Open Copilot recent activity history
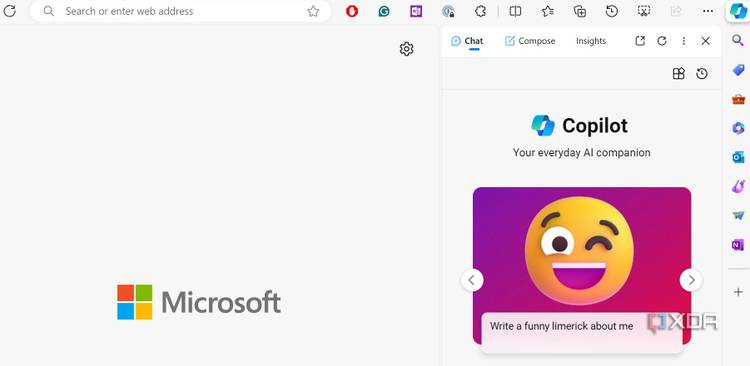The width and height of the screenshot is (750, 366). point(702,74)
